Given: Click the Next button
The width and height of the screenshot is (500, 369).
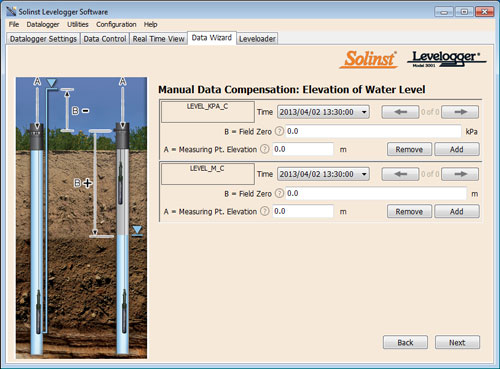Looking at the screenshot, I should tap(457, 342).
